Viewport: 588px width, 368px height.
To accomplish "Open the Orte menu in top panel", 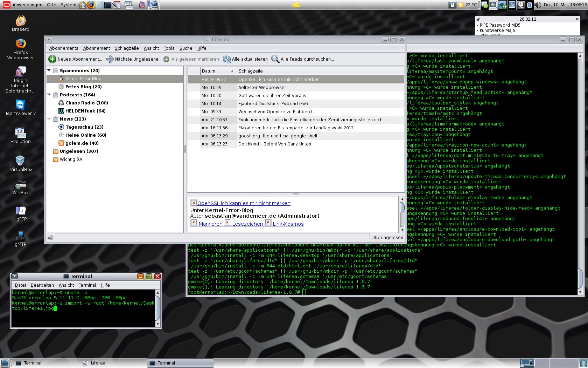I will (x=51, y=5).
